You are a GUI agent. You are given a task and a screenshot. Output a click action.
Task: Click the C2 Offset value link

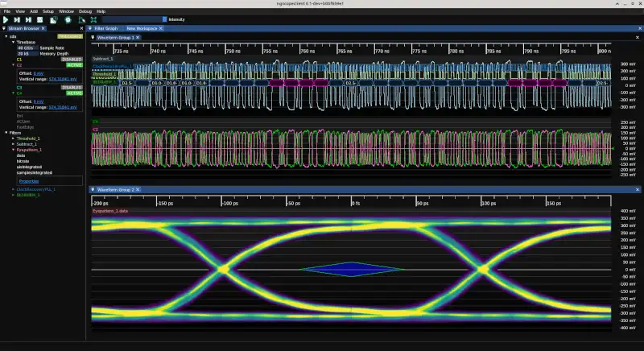point(38,73)
